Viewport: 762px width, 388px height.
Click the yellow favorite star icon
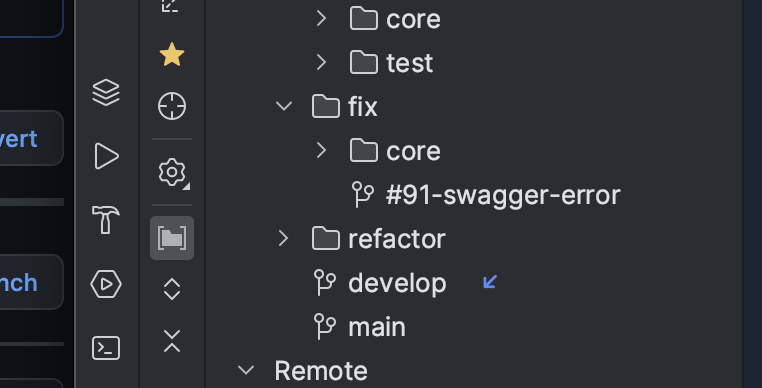(x=172, y=54)
